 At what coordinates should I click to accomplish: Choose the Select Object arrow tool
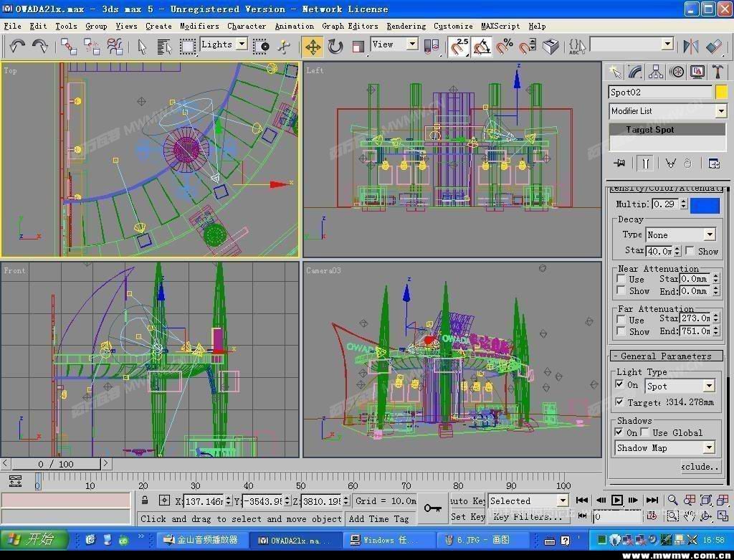coord(142,47)
